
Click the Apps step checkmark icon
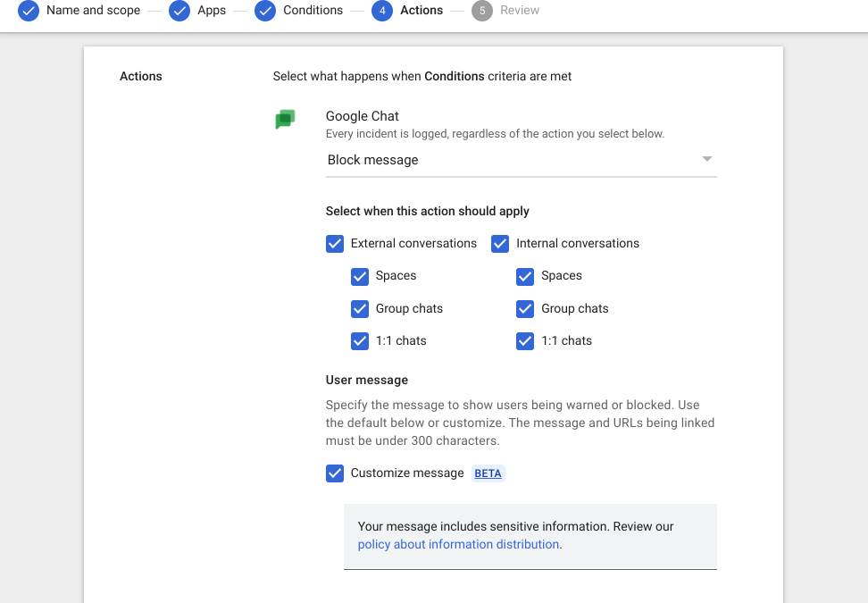179,11
